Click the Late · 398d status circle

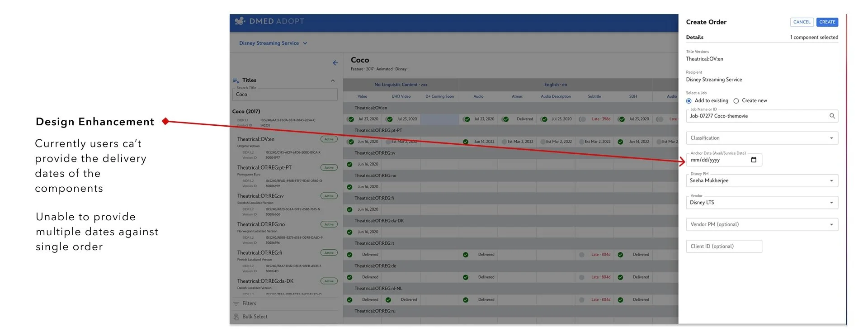tap(583, 119)
